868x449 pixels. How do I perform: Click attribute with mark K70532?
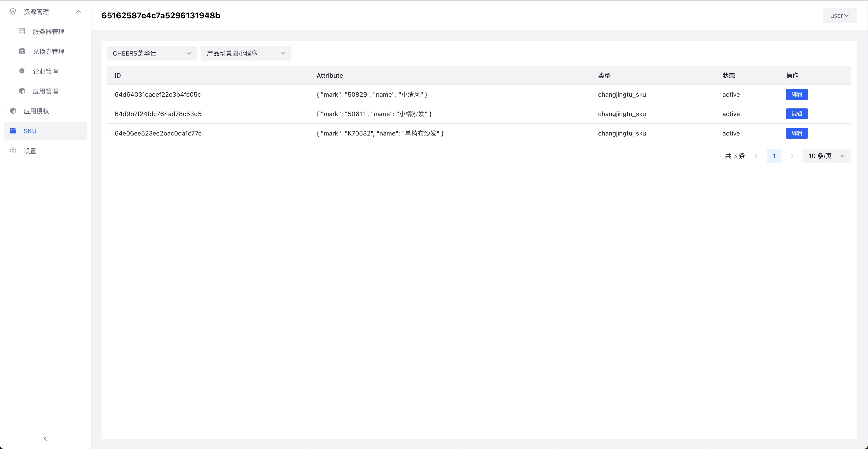380,134
